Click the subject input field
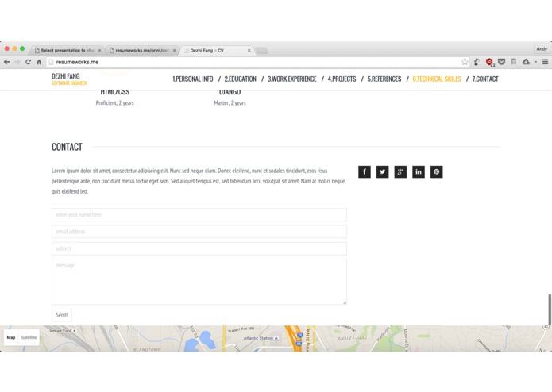The height and width of the screenshot is (392, 552). (x=199, y=248)
